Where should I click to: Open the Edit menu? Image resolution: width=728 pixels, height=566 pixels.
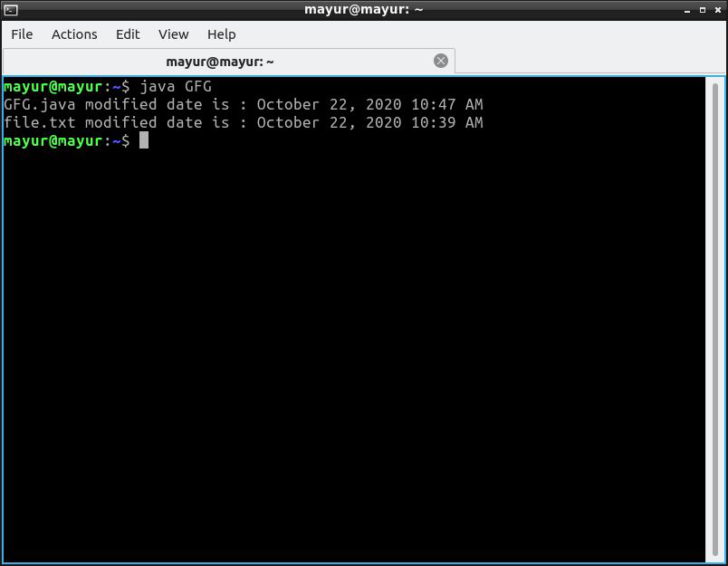(x=128, y=34)
